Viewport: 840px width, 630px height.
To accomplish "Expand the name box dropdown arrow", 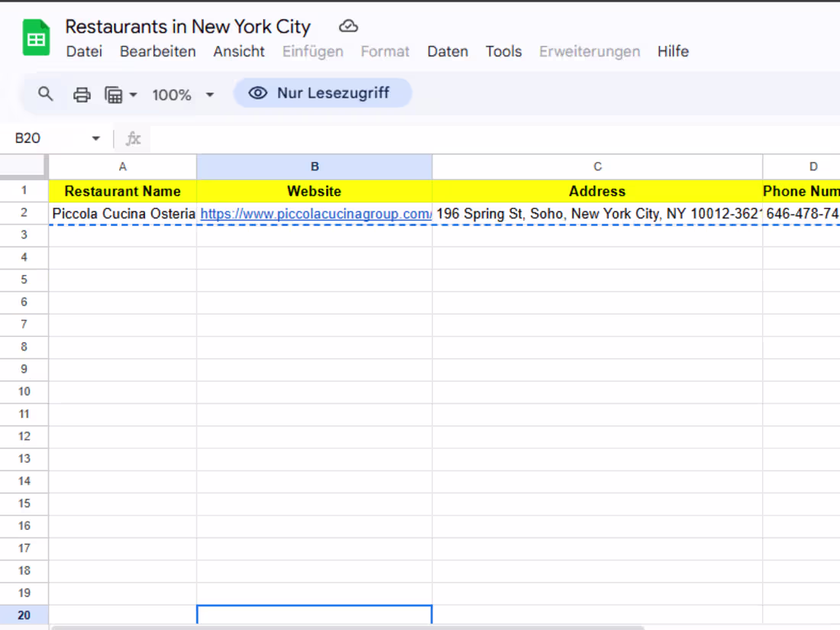I will (x=96, y=138).
